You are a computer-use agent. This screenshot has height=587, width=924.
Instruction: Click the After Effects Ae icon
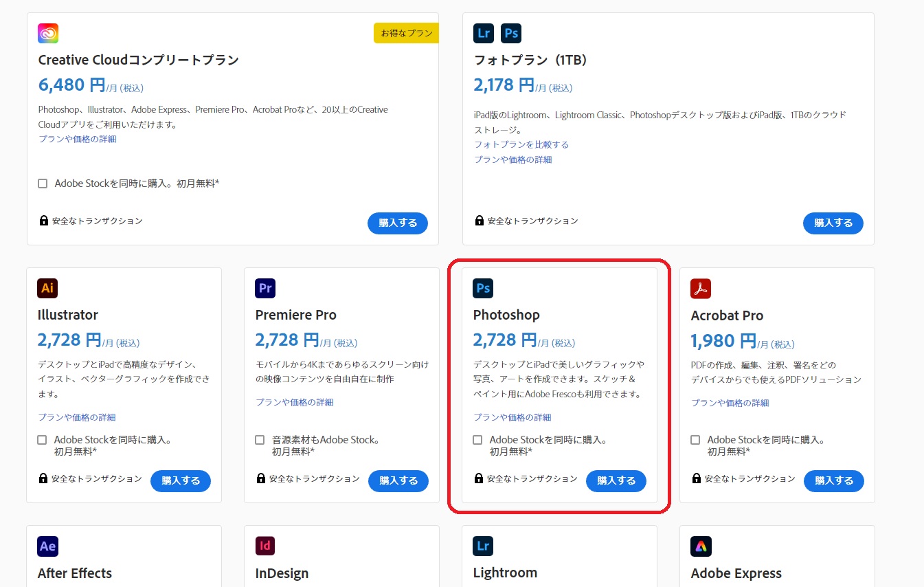click(x=47, y=546)
